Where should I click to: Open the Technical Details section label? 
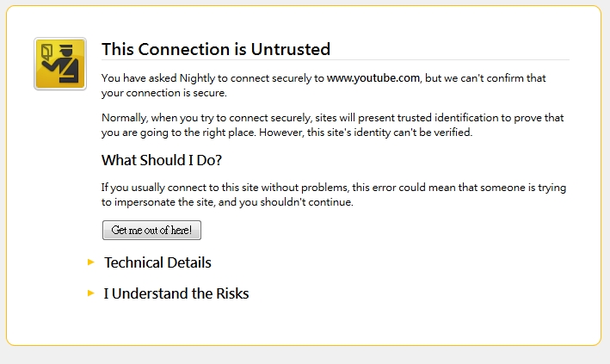pyautogui.click(x=157, y=262)
